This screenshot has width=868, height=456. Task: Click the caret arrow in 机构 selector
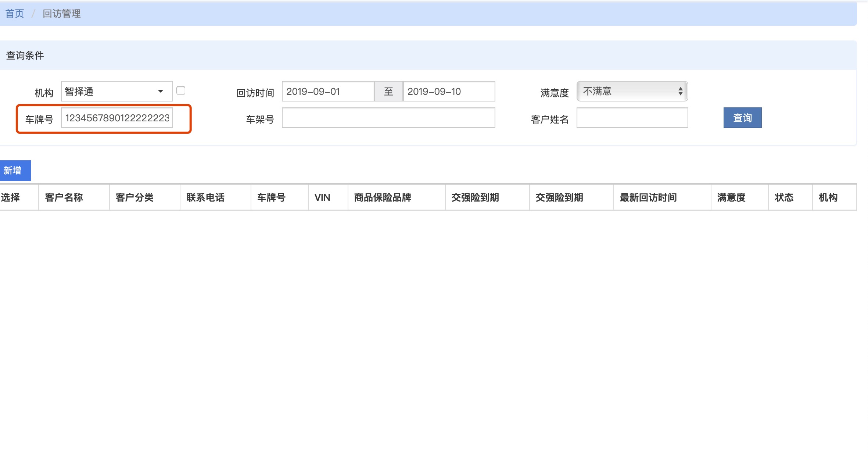tap(161, 91)
